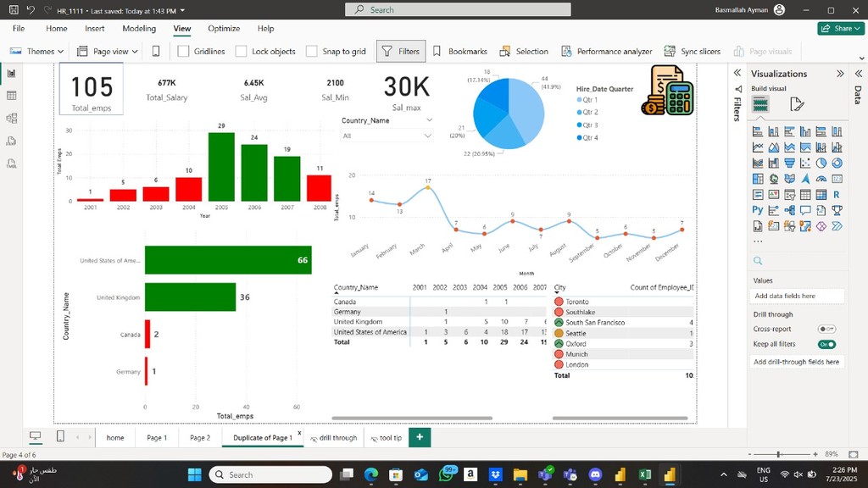Open the Table view in left sidebar
Viewport: 868px width, 488px height.
(12, 96)
